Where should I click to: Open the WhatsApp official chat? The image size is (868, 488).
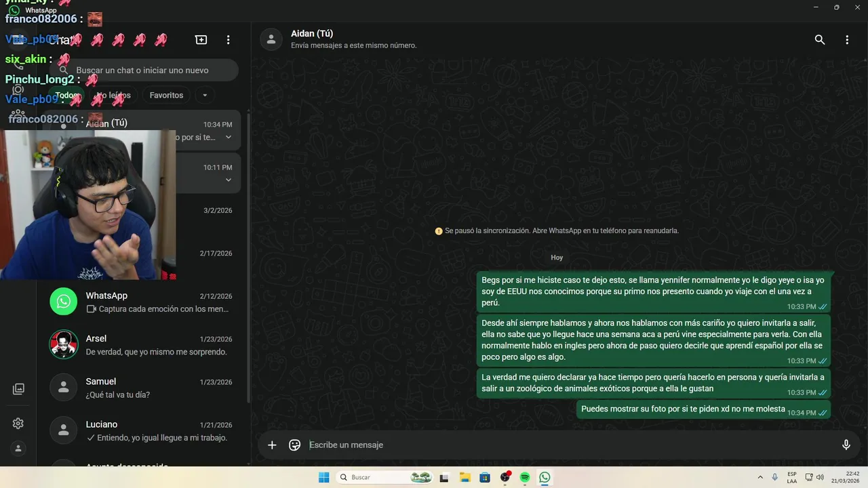coord(142,302)
